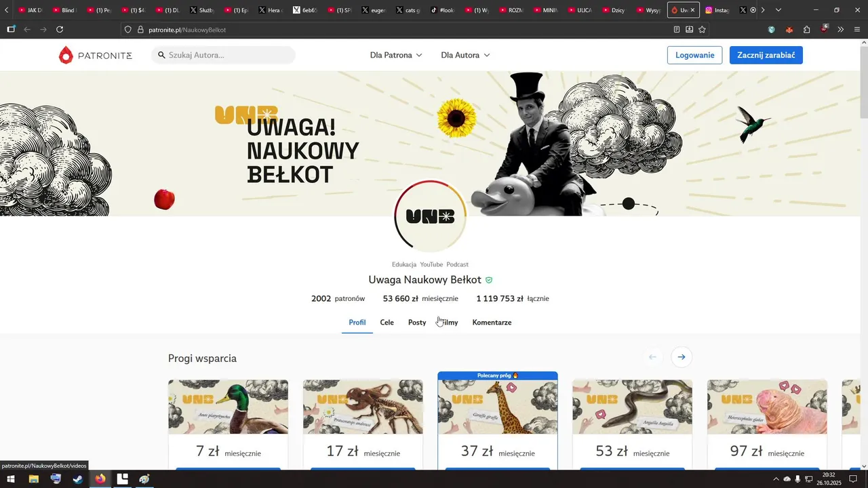The image size is (868, 488).
Task: Open the Extensions puzzle icon
Action: (807, 30)
